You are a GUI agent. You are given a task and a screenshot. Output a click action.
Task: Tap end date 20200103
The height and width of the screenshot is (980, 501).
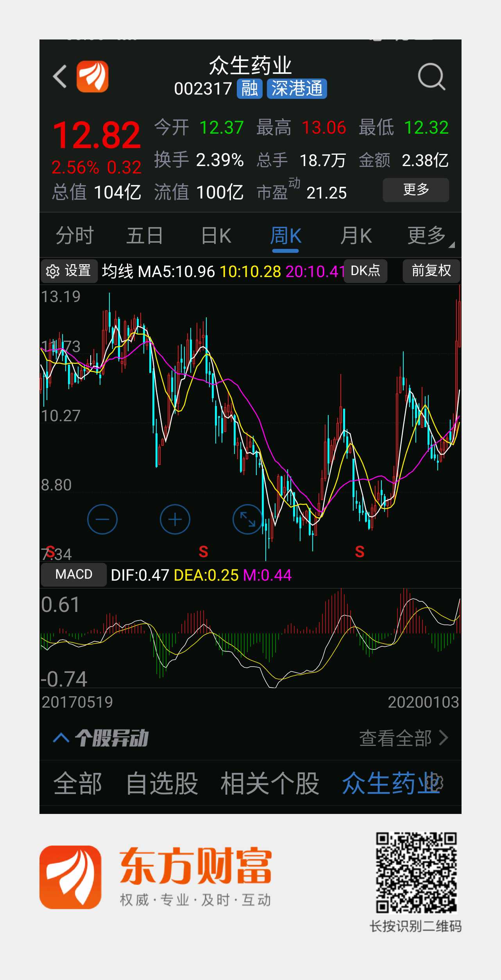coord(423,702)
